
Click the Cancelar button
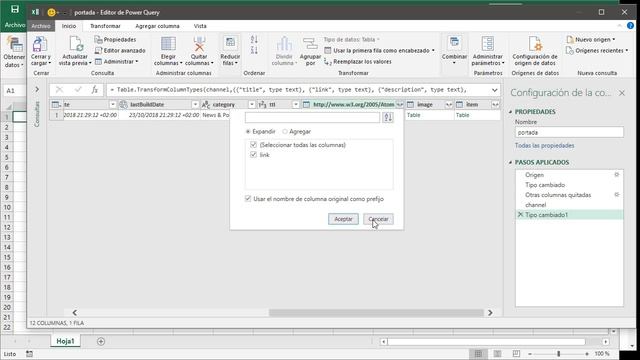tap(378, 219)
